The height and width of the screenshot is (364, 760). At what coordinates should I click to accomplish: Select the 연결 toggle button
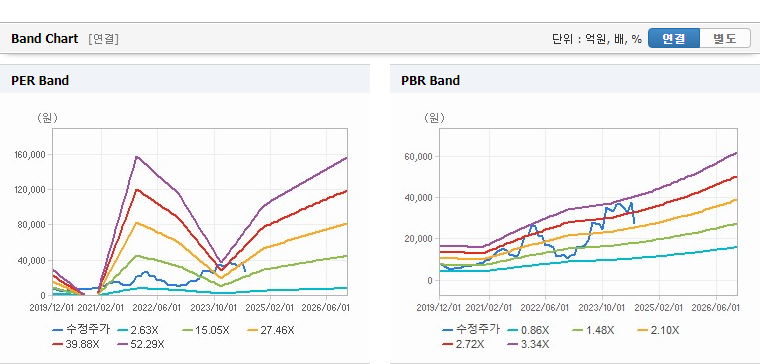tap(674, 38)
